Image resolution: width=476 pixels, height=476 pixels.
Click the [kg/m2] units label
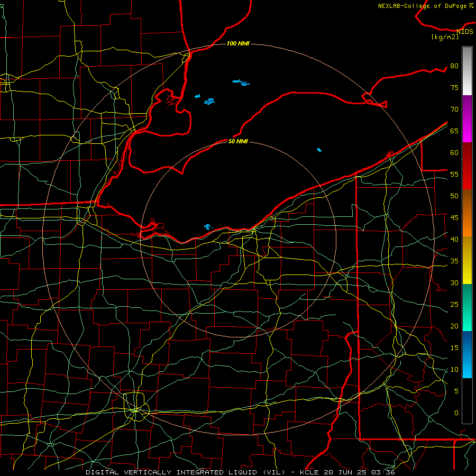click(x=445, y=37)
